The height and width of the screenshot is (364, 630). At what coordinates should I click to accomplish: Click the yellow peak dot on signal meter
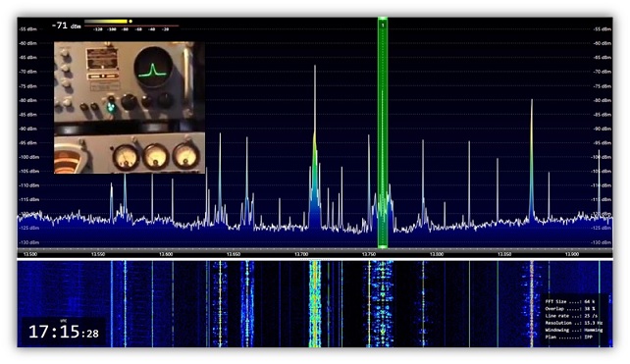point(131,22)
